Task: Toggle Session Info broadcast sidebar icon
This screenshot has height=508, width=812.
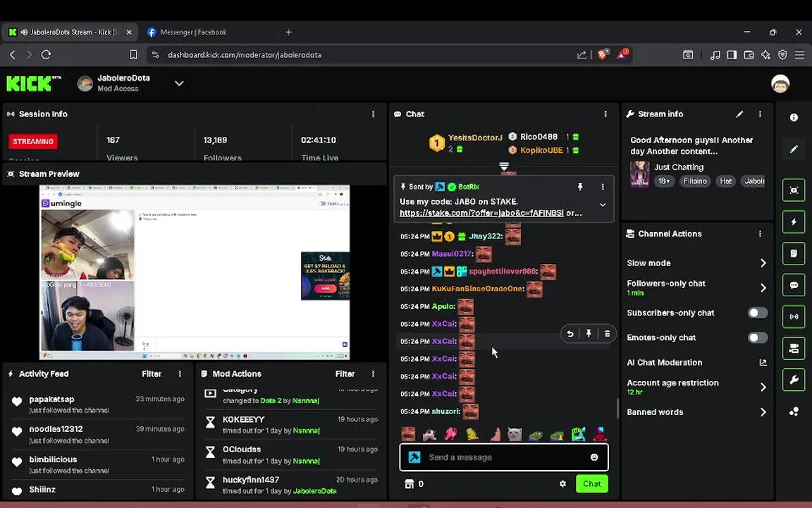Action: (794, 317)
